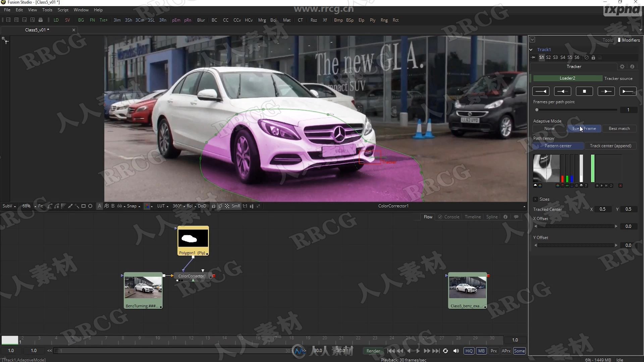This screenshot has width=644, height=362.
Task: Click the Rct rectangle mask tool
Action: 395,20
